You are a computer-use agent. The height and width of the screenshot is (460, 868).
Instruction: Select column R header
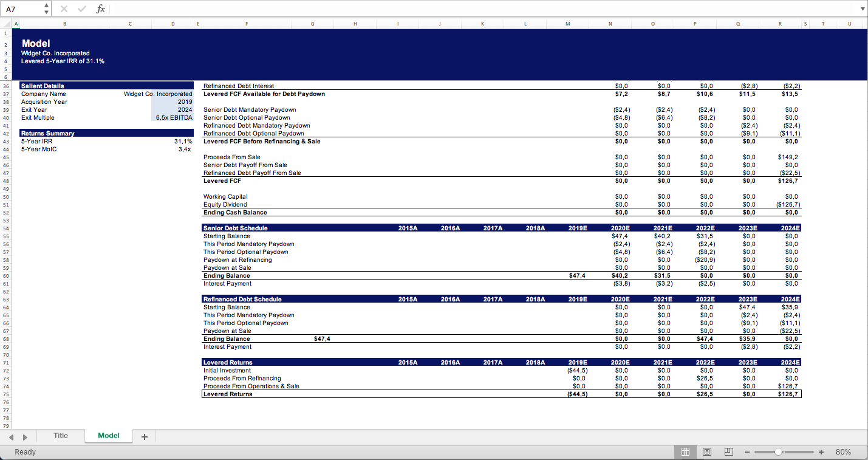pyautogui.click(x=780, y=24)
